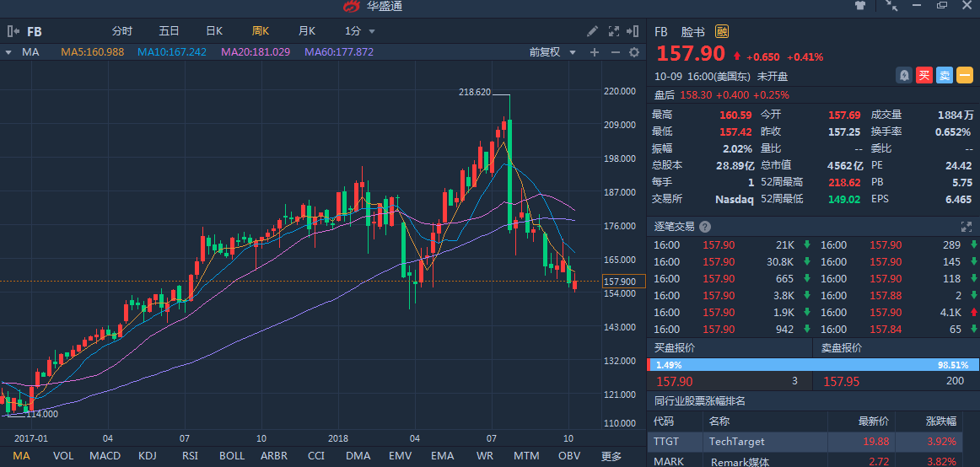Show the RSI indicator
Screen dimensions: 980x467
click(190, 456)
